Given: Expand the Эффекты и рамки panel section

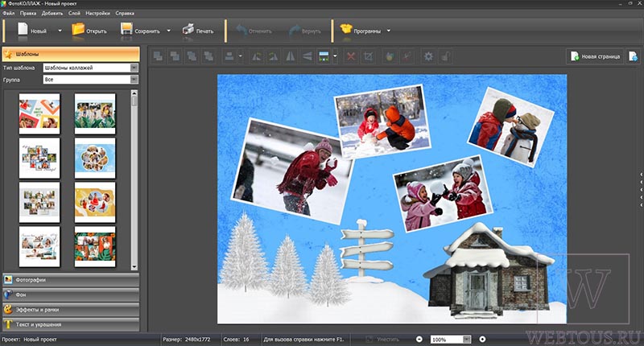Looking at the screenshot, I should click(71, 310).
